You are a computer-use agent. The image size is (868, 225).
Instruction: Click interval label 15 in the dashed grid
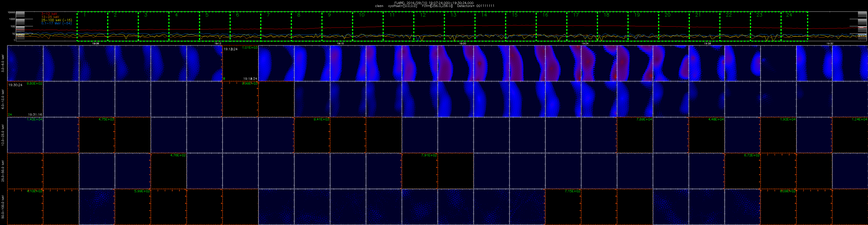coord(515,15)
